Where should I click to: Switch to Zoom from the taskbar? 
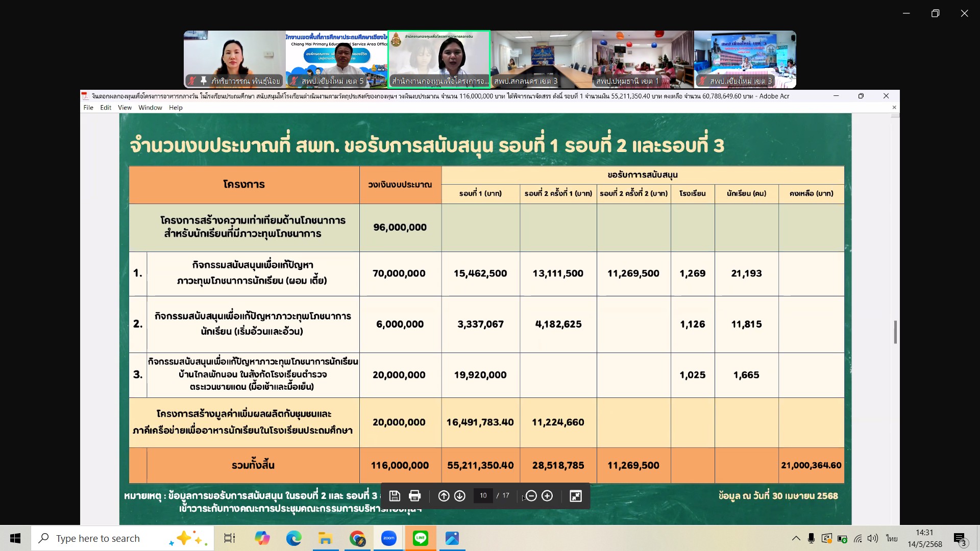(389, 538)
